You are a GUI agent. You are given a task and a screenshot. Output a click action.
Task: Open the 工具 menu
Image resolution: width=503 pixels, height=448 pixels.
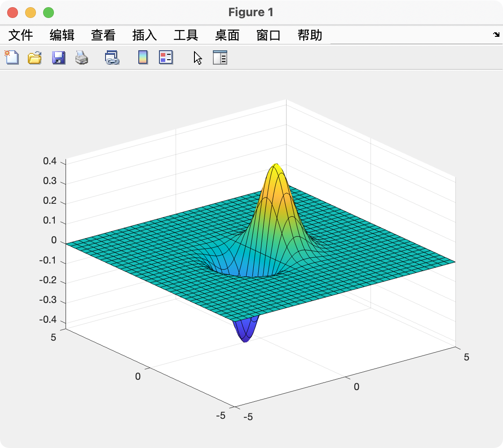[x=186, y=35]
